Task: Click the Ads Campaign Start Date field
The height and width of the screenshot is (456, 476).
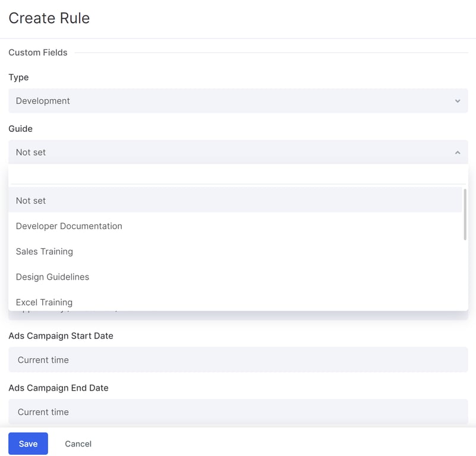Action: [238, 360]
